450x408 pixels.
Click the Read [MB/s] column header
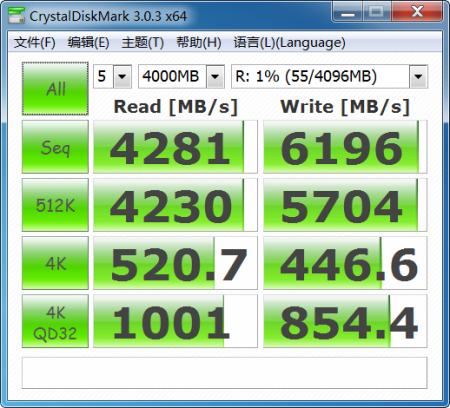(176, 107)
